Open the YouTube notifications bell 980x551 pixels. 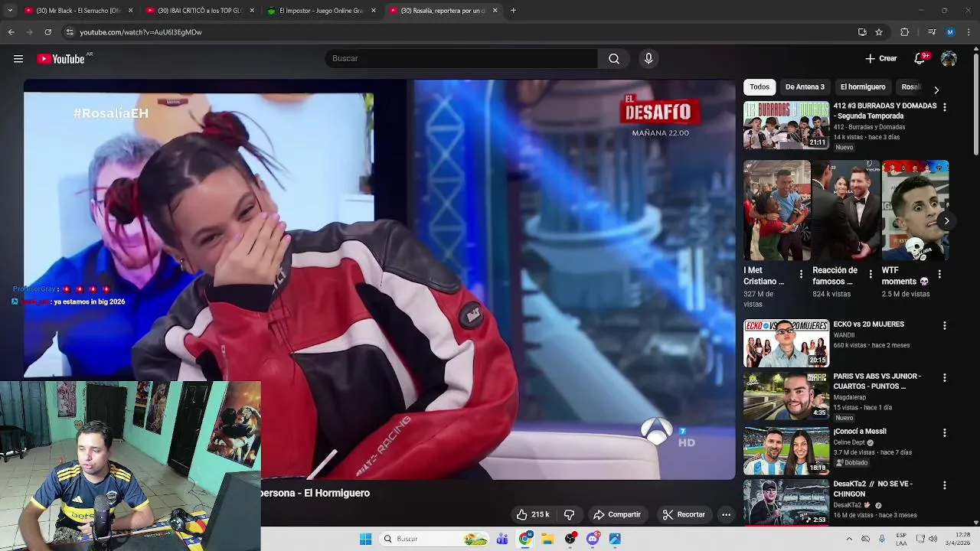click(920, 59)
